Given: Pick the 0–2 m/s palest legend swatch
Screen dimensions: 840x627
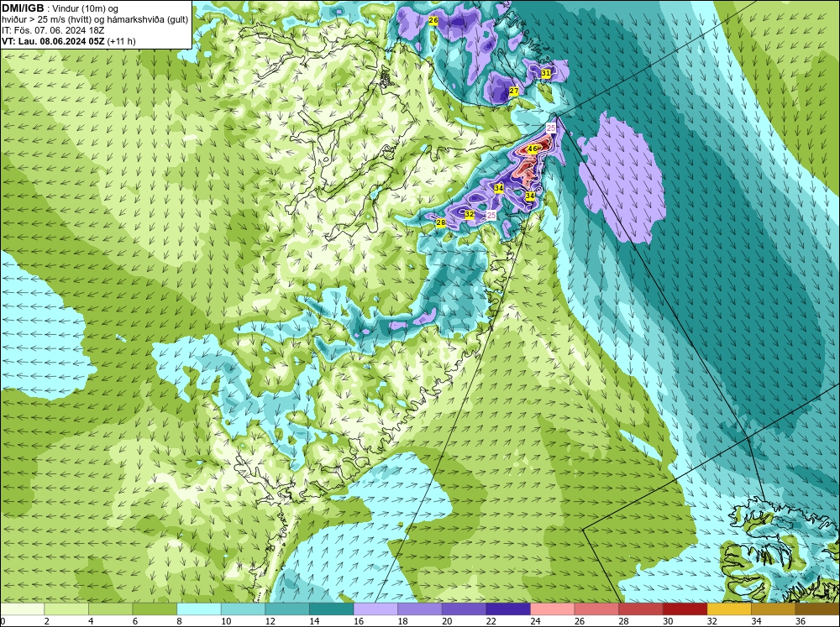Looking at the screenshot, I should pyautogui.click(x=22, y=609).
